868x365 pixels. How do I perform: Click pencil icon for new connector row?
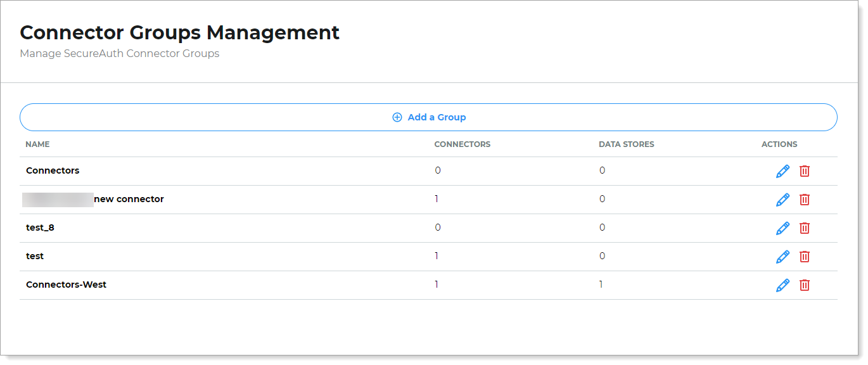point(782,200)
